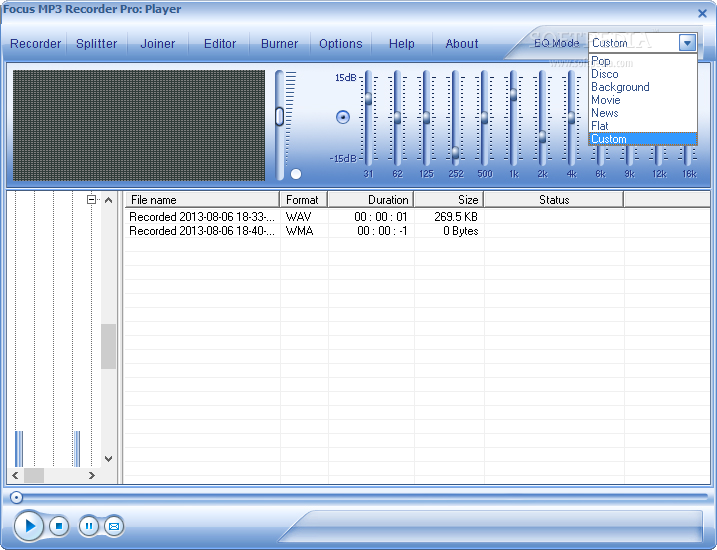717x550 pixels.
Task: Sort by the Size column header
Action: click(x=449, y=200)
